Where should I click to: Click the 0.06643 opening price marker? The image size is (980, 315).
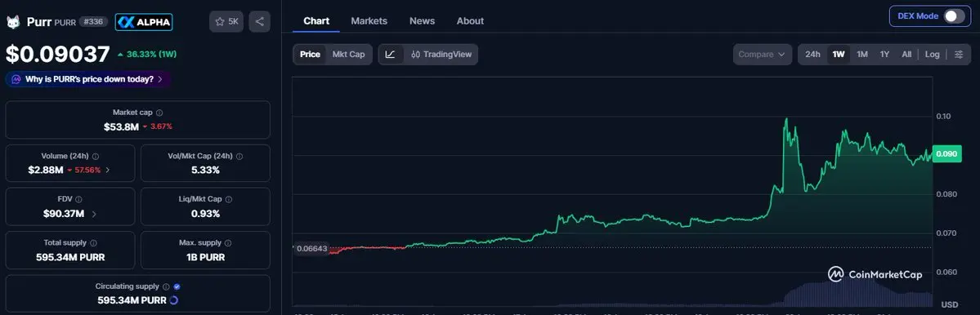pyautogui.click(x=311, y=248)
